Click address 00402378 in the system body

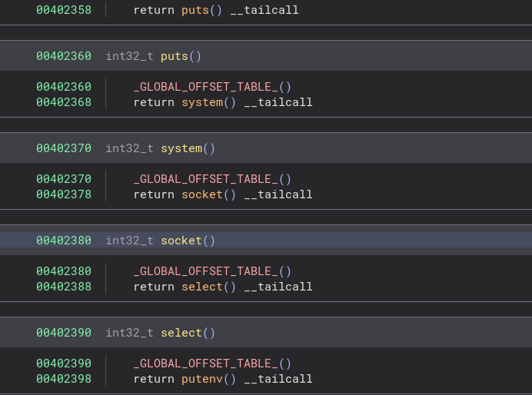click(x=63, y=194)
